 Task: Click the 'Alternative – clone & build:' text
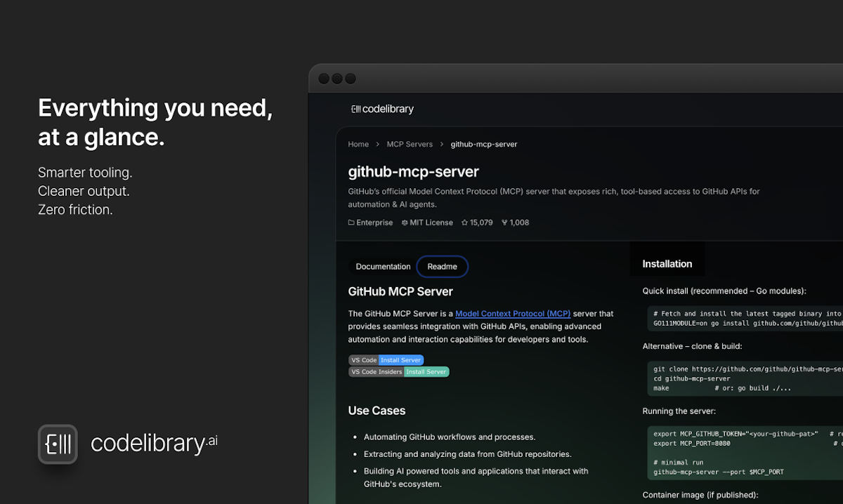point(692,346)
